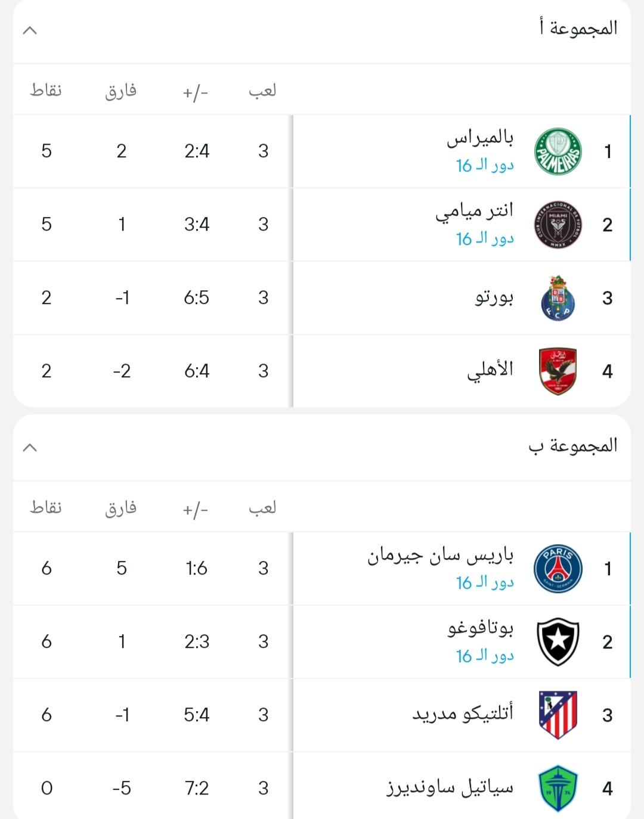This screenshot has width=644, height=819.
Task: Tap the Paris Saint-Germain logo
Action: click(x=558, y=569)
